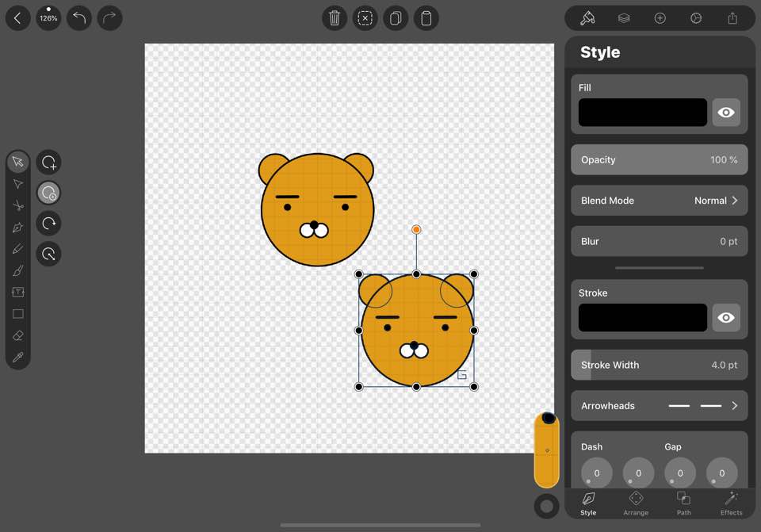Tap the orange quick color widget
761x532 pixels.
547,450
